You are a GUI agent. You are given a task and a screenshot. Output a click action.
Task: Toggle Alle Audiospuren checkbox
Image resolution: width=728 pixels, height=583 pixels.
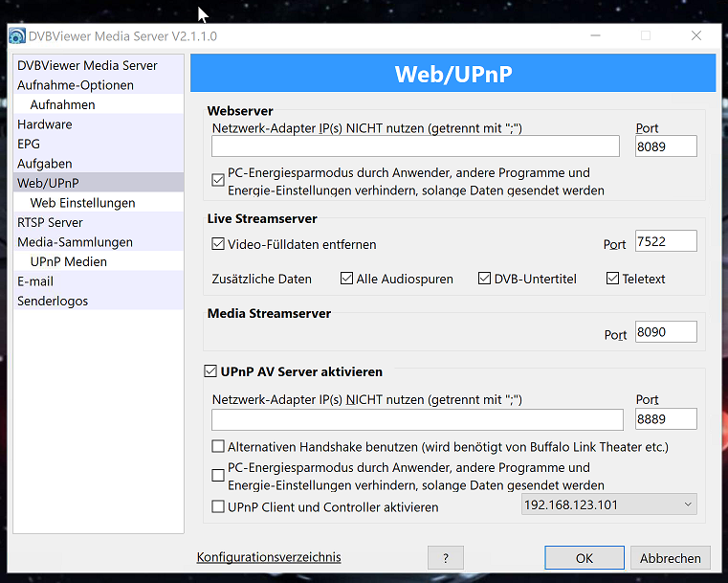click(x=346, y=279)
